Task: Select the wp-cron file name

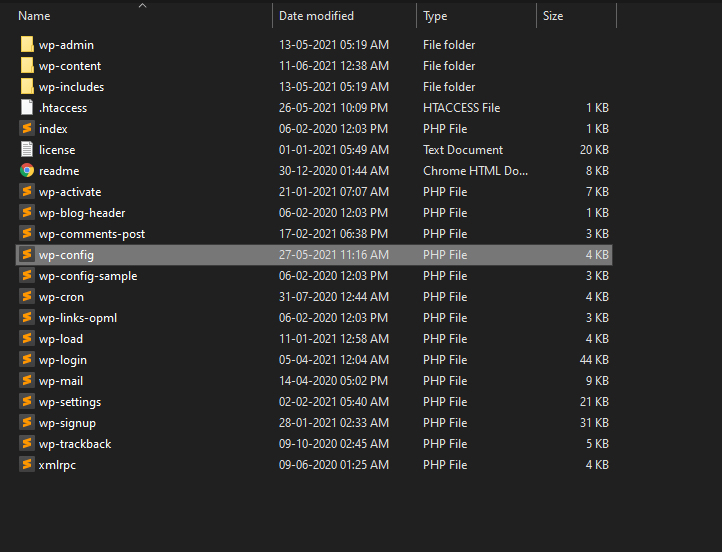Action: 61,297
